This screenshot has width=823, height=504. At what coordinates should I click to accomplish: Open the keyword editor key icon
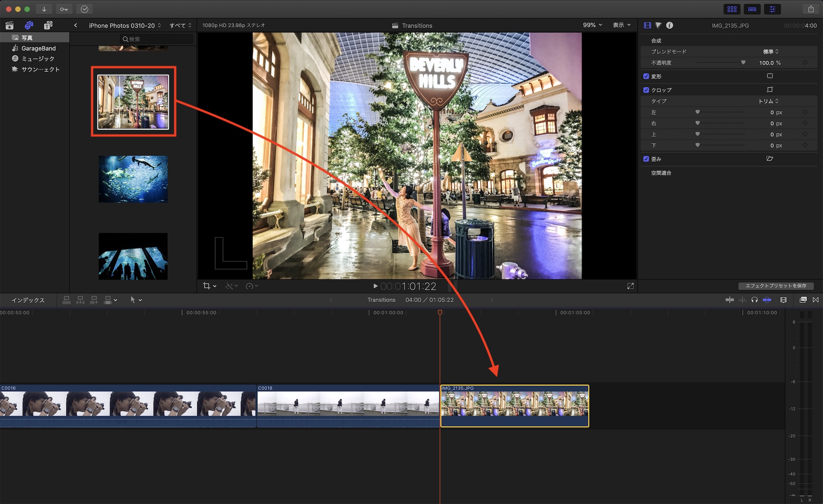click(x=64, y=9)
